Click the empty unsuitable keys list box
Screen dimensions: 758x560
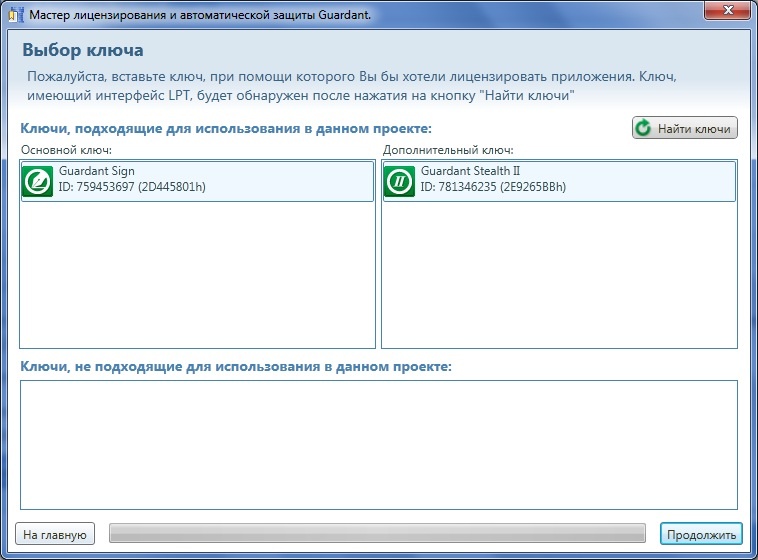[x=379, y=444]
